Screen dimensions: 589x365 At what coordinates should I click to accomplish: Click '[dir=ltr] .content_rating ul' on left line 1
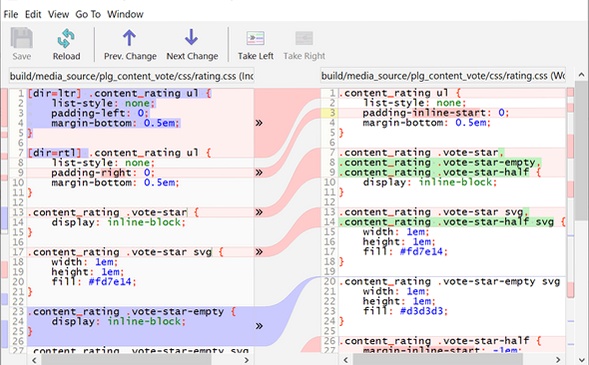pos(113,93)
